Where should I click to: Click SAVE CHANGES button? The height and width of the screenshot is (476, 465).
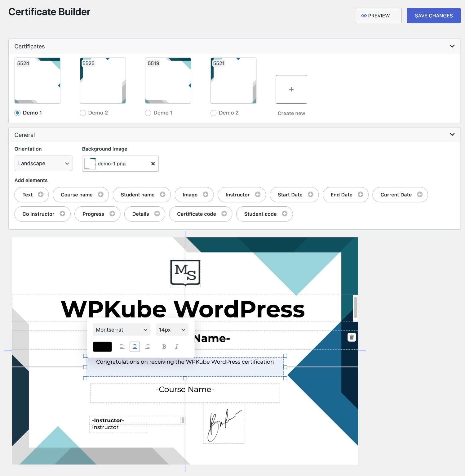click(434, 16)
